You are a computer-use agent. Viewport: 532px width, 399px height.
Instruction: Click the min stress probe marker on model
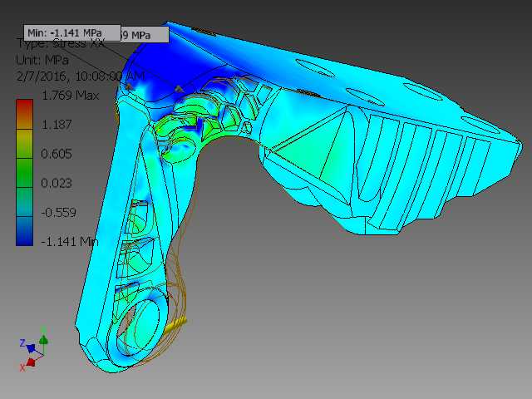pyautogui.click(x=128, y=86)
